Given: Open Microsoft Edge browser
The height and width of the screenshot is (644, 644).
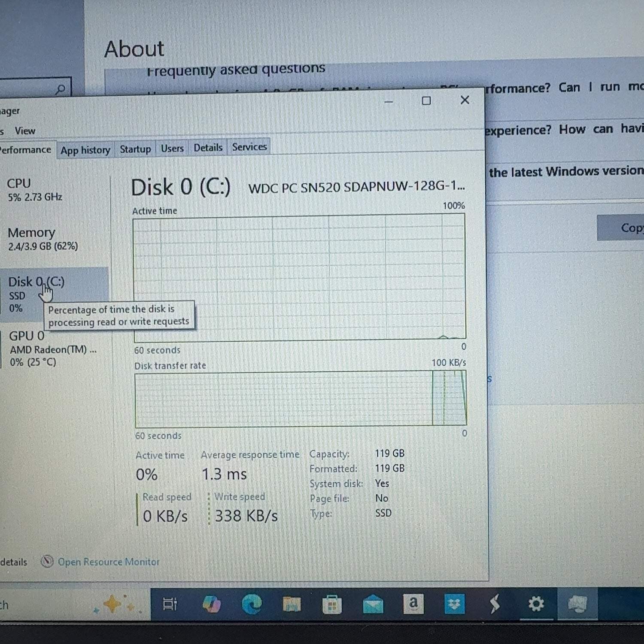Looking at the screenshot, I should click(252, 604).
